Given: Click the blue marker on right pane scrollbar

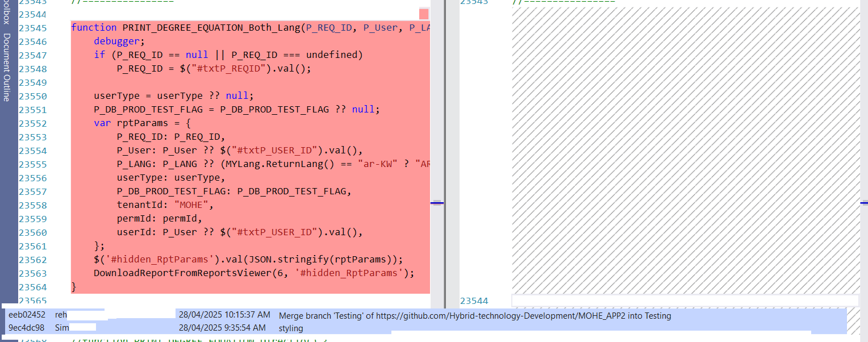Looking at the screenshot, I should tap(864, 202).
